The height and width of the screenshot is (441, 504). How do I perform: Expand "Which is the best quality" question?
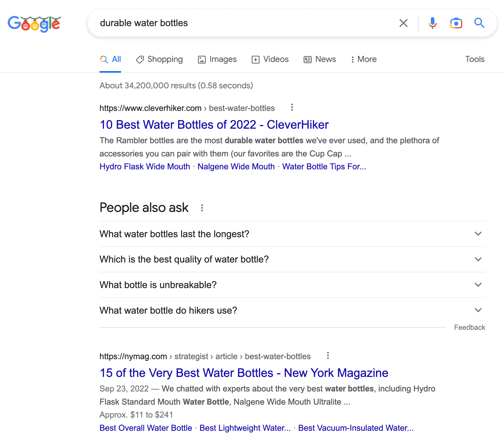(x=292, y=259)
